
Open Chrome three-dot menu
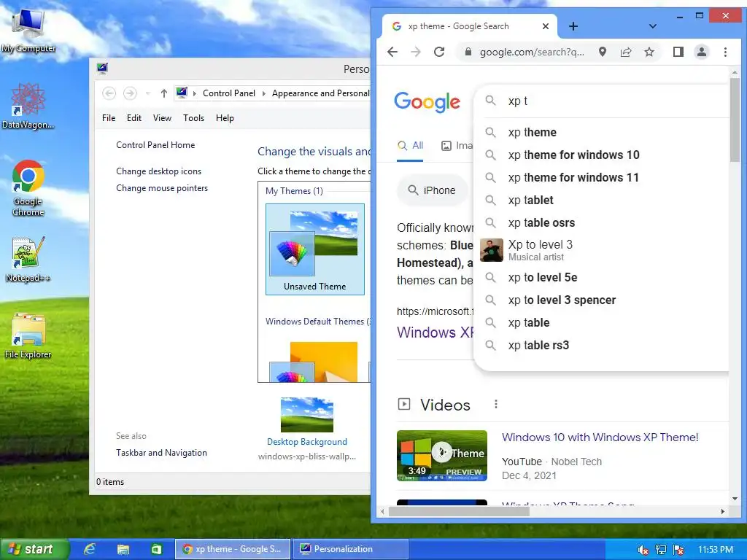pos(725,52)
